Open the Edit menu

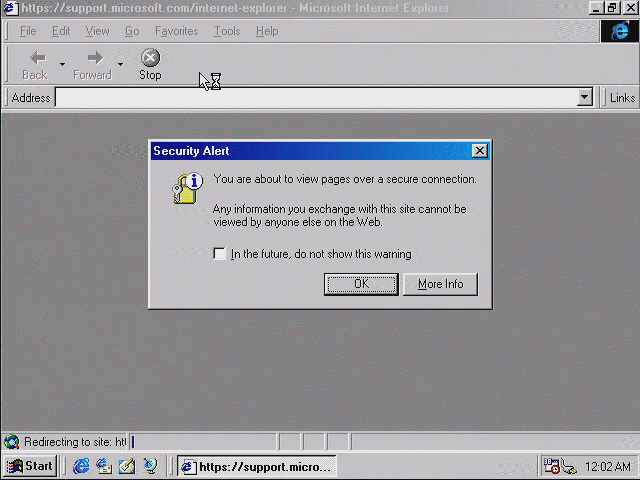(61, 31)
